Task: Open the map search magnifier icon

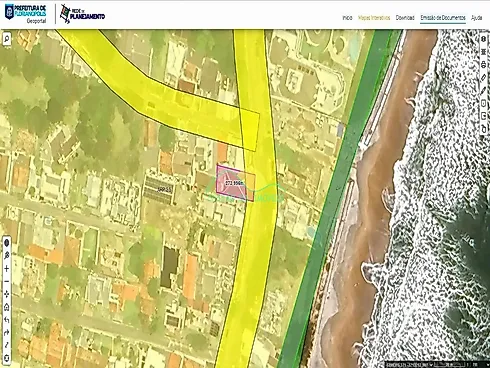Action: click(x=7, y=39)
